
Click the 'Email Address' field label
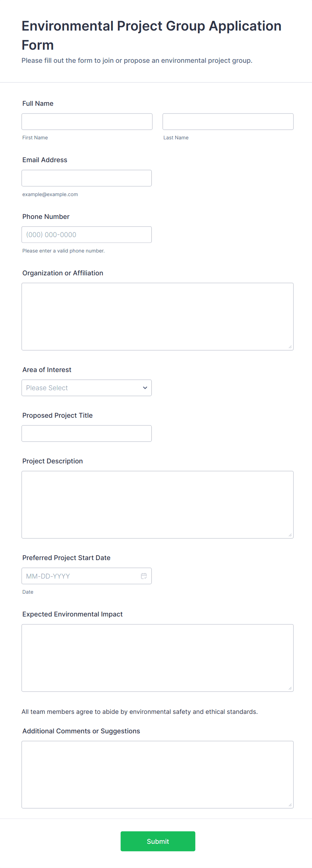tap(45, 160)
